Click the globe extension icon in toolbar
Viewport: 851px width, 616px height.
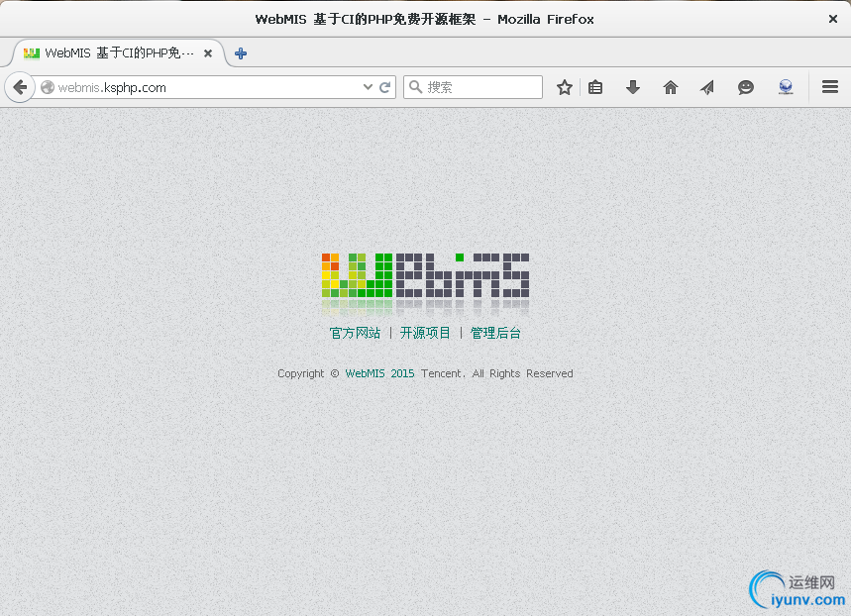786,87
